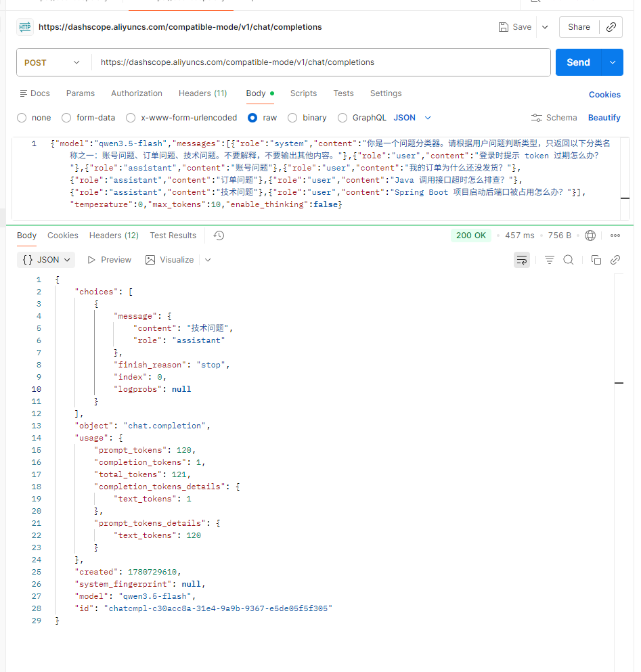Image resolution: width=641 pixels, height=672 pixels.
Task: Expand Save options arrow
Action: pyautogui.click(x=545, y=27)
